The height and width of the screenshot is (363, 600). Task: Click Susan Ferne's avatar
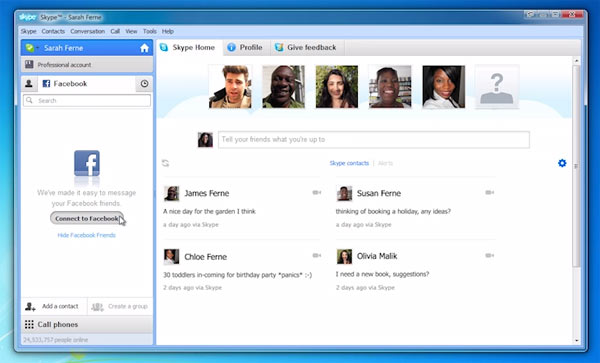click(x=344, y=194)
